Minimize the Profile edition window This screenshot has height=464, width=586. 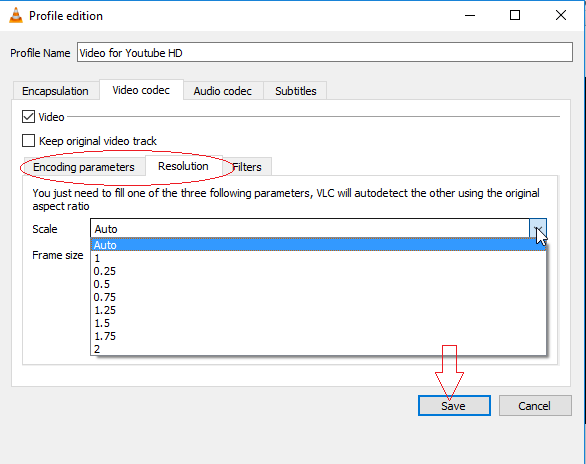470,16
